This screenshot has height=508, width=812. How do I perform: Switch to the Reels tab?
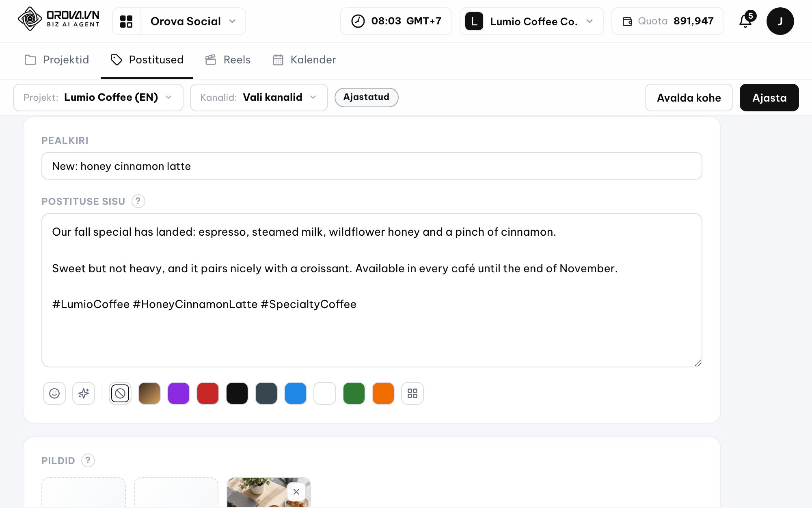click(x=228, y=60)
